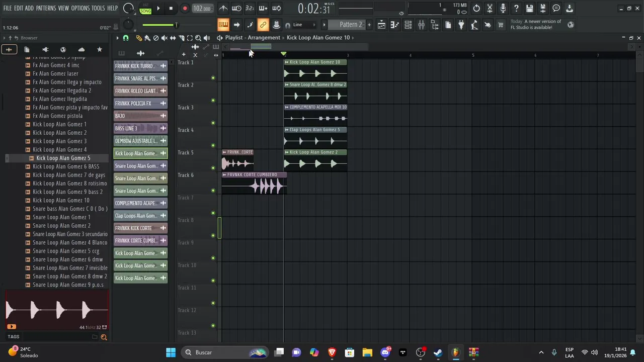Select the Zoom magnifier tool in Playlist
644x362 pixels.
[x=198, y=38]
